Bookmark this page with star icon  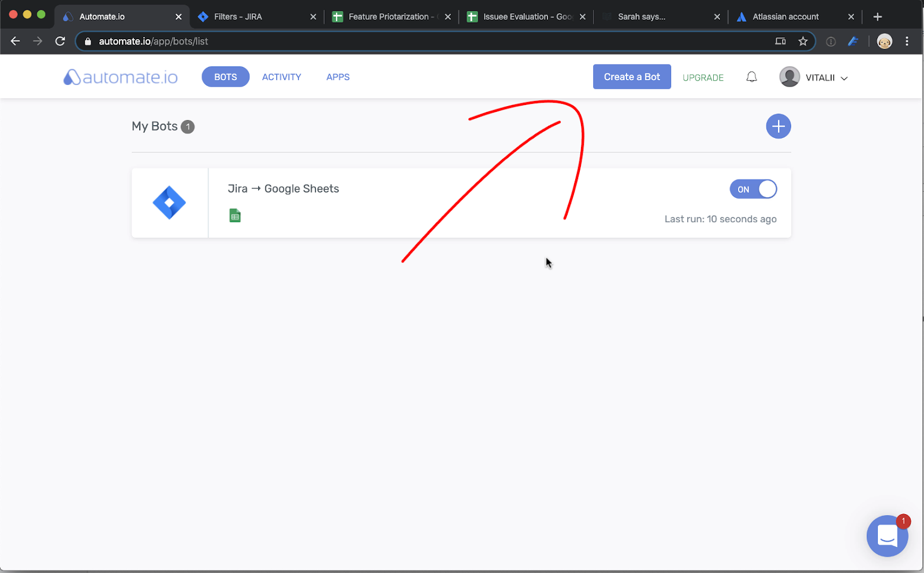(x=803, y=41)
